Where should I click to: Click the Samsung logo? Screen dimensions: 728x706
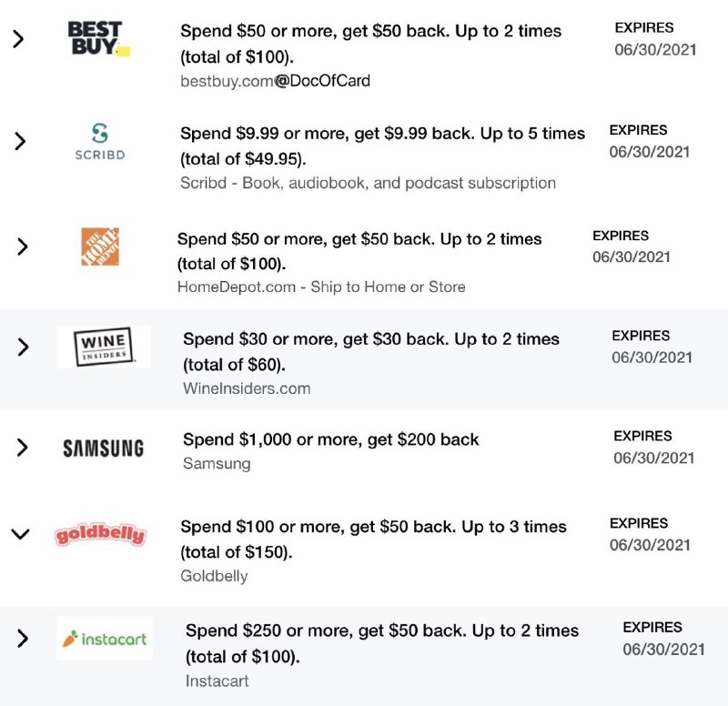pos(104,449)
